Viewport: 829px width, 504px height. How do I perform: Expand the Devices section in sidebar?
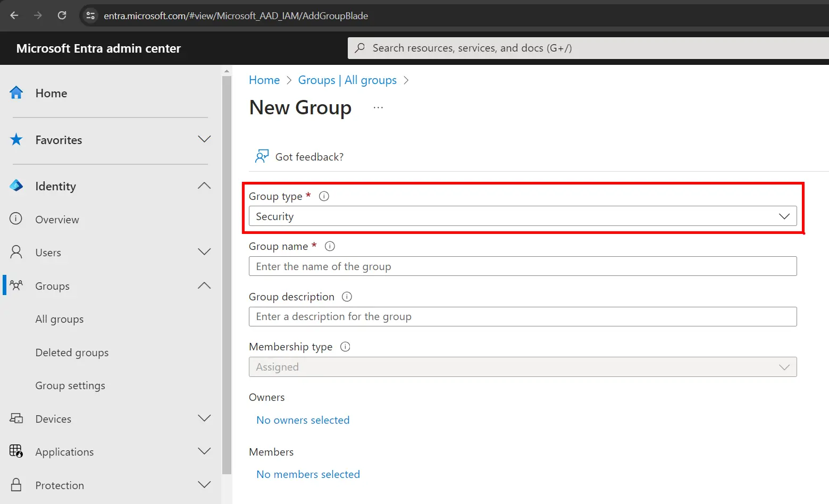(x=204, y=419)
